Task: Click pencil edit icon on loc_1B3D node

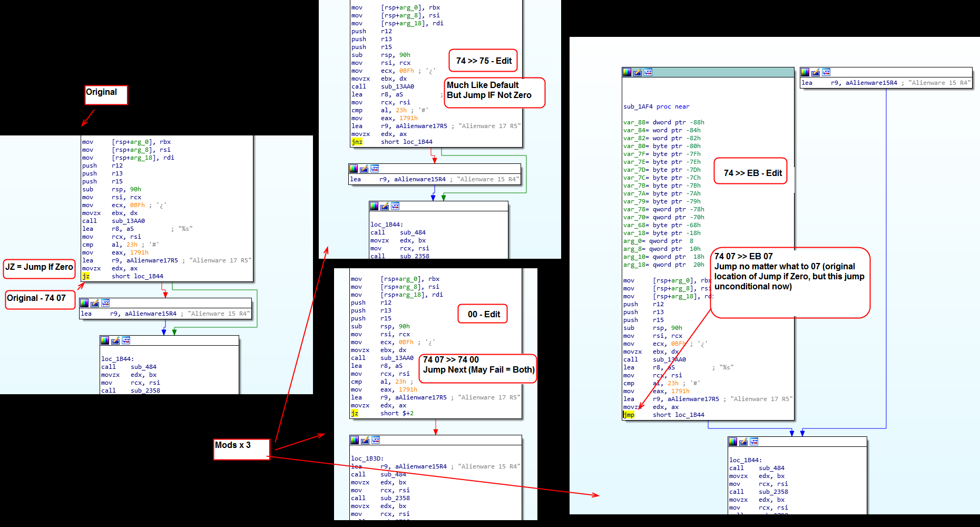Action: click(365, 440)
